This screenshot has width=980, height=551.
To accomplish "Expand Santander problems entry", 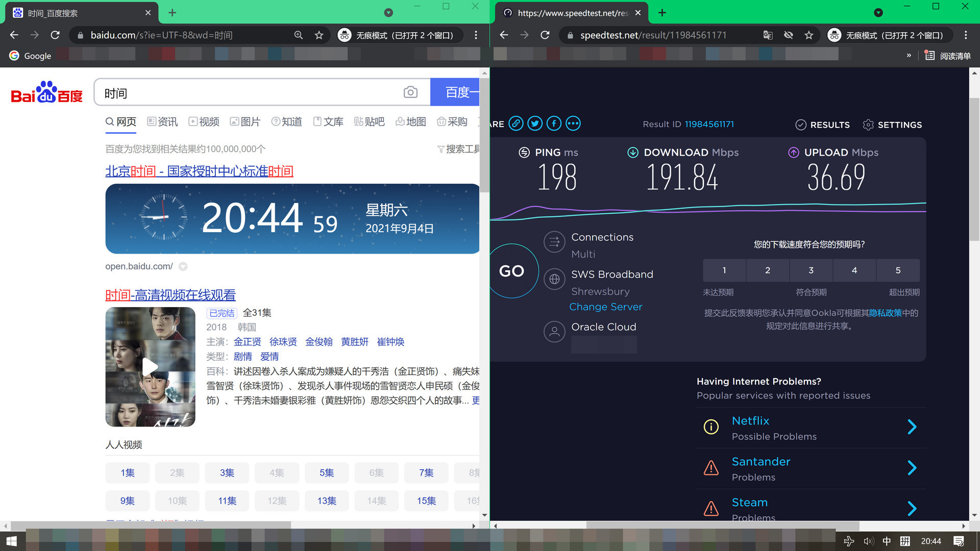I will (x=812, y=468).
